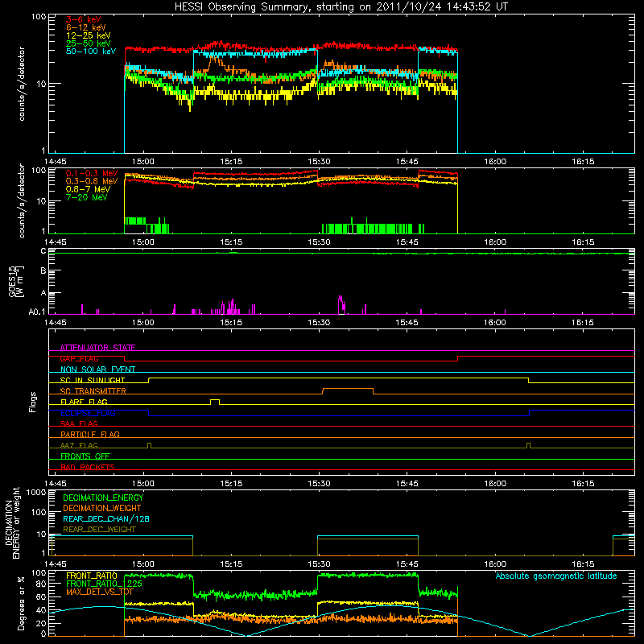
Task: Click the SC_TRANSMITTER raised step after 15:30
Action: point(348,390)
